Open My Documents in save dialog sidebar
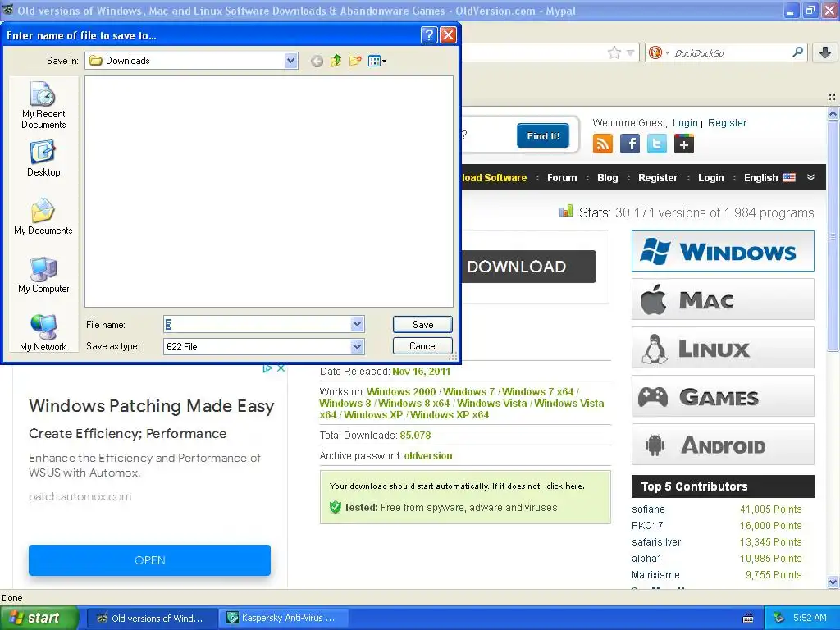The height and width of the screenshot is (630, 840). tap(43, 217)
